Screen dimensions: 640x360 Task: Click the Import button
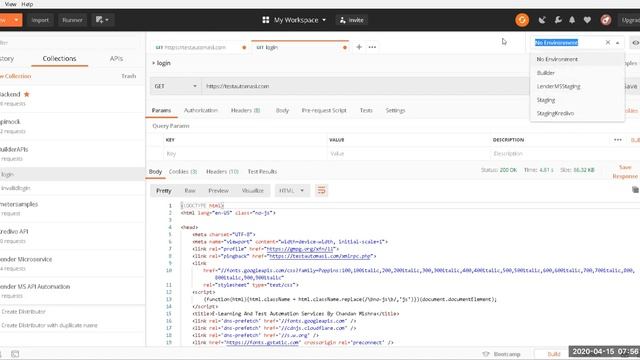[40, 20]
